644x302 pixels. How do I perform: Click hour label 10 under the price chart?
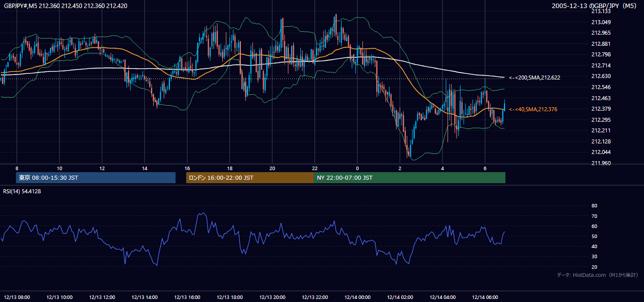click(59, 168)
